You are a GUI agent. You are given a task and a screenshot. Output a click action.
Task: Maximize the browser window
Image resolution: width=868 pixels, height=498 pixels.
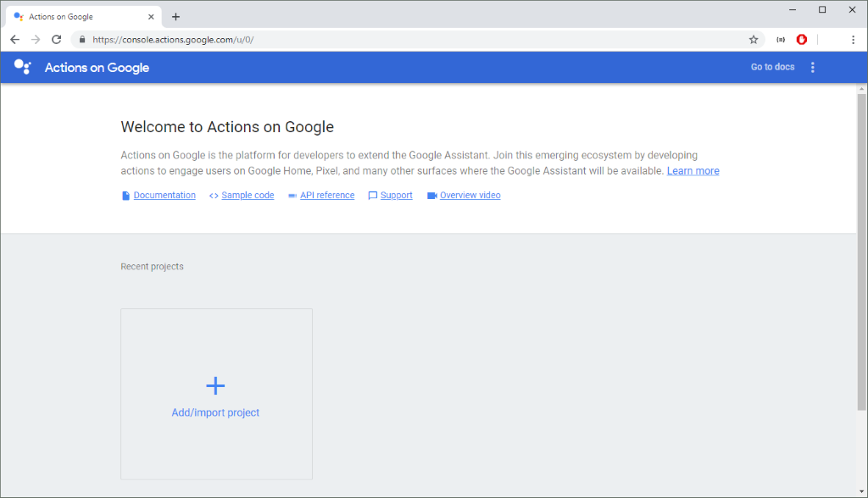coord(822,9)
